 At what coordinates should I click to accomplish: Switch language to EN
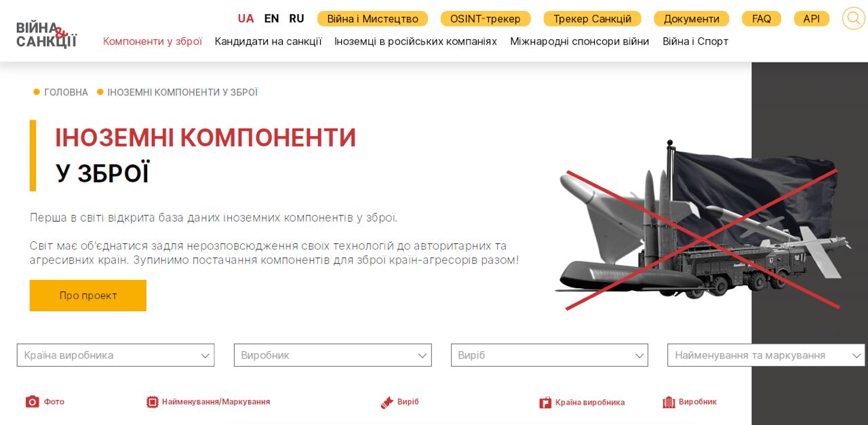click(x=271, y=19)
